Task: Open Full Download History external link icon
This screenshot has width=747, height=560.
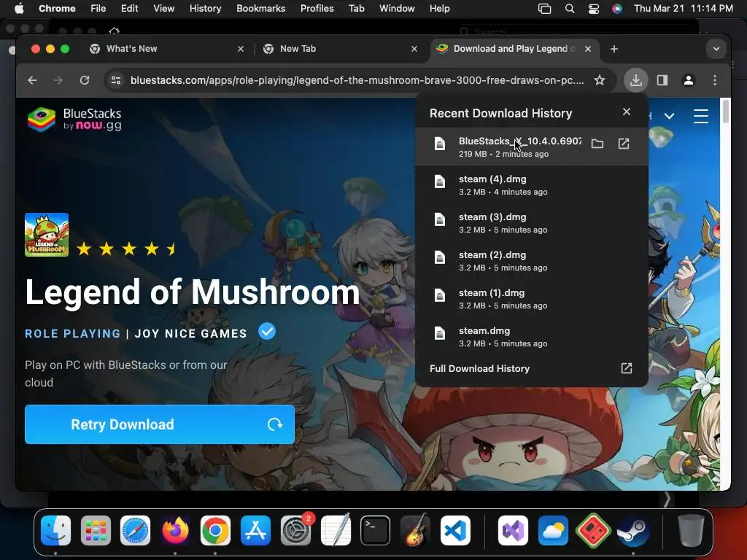Action: click(627, 368)
